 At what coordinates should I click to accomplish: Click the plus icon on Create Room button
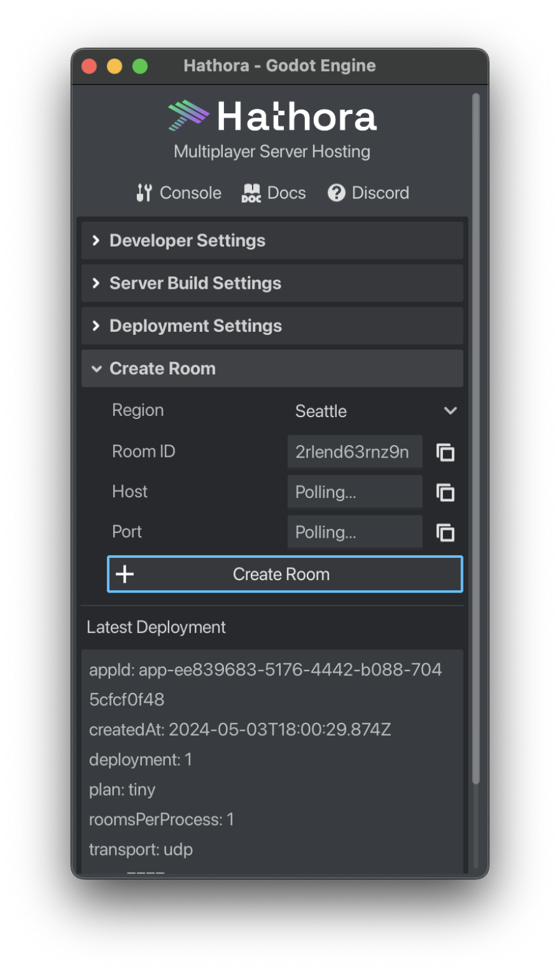click(125, 574)
